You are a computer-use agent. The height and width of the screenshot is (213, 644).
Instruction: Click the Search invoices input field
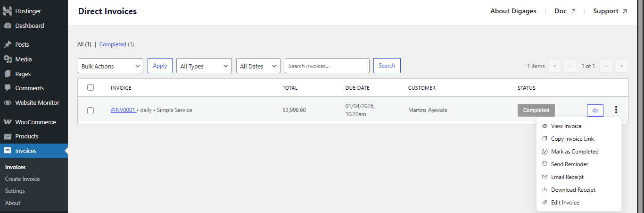pos(327,66)
